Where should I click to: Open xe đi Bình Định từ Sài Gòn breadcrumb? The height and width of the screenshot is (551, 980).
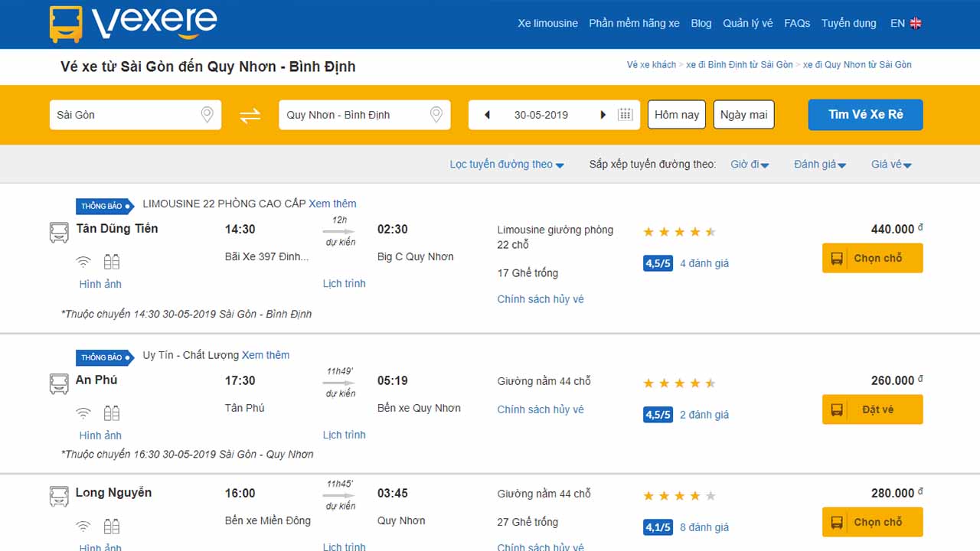tap(740, 65)
